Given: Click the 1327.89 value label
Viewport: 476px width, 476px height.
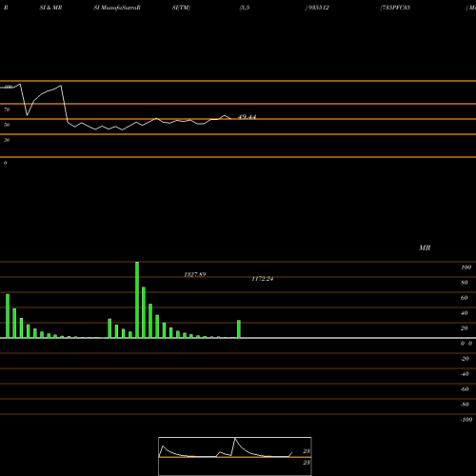Looking at the screenshot, I should tap(195, 274).
